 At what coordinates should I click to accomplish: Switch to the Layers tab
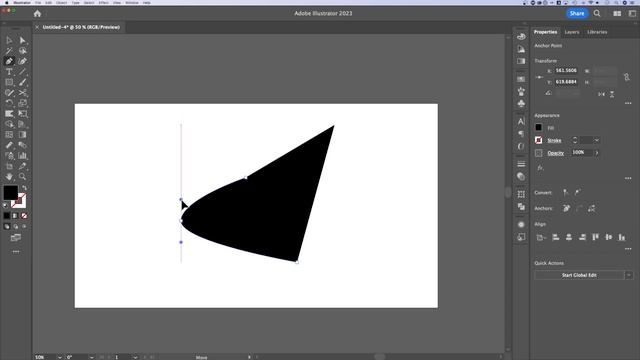pos(571,32)
